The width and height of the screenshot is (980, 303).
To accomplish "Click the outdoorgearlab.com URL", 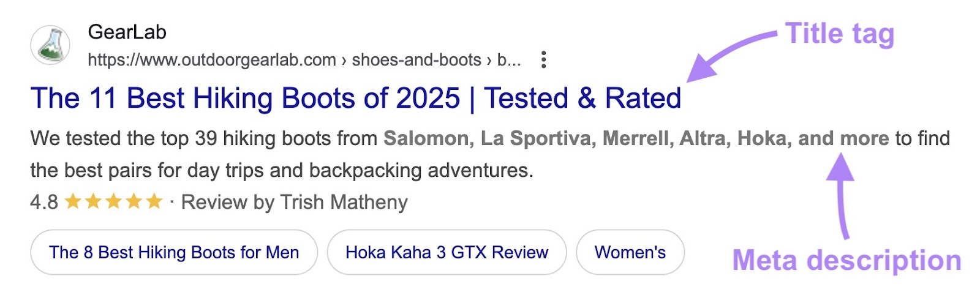I will click(212, 60).
